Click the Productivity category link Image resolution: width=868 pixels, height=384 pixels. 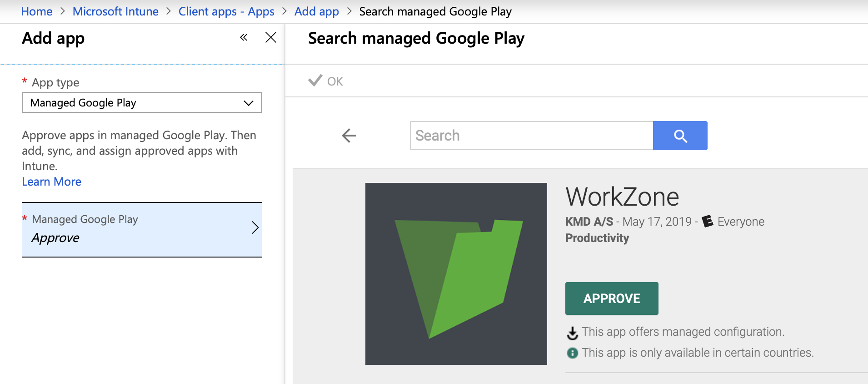coord(597,238)
